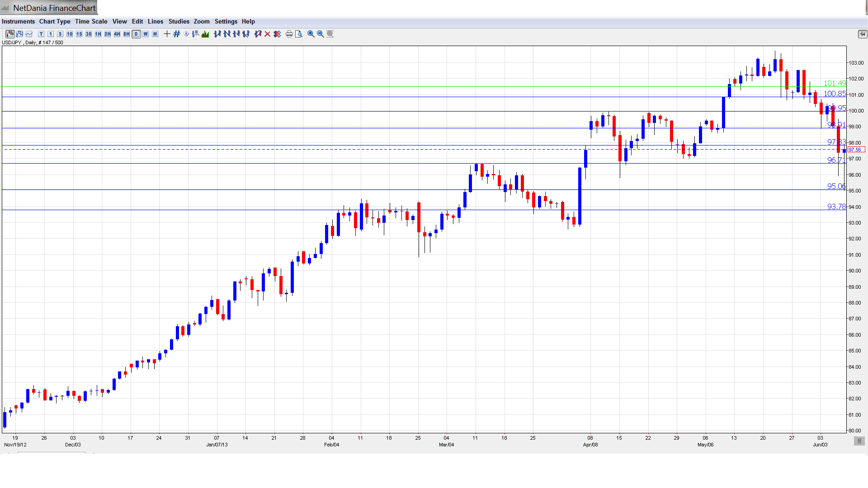Delete selected line with red X

click(268, 34)
